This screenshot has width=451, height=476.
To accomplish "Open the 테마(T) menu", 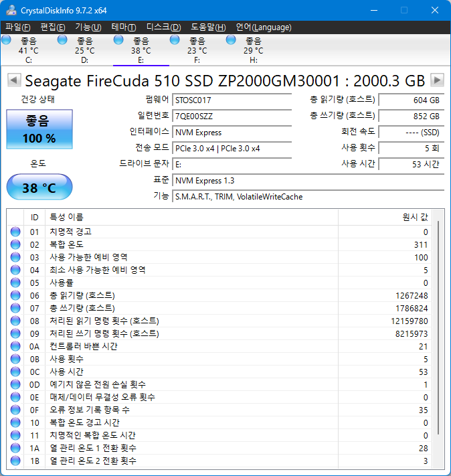I will 124,27.
